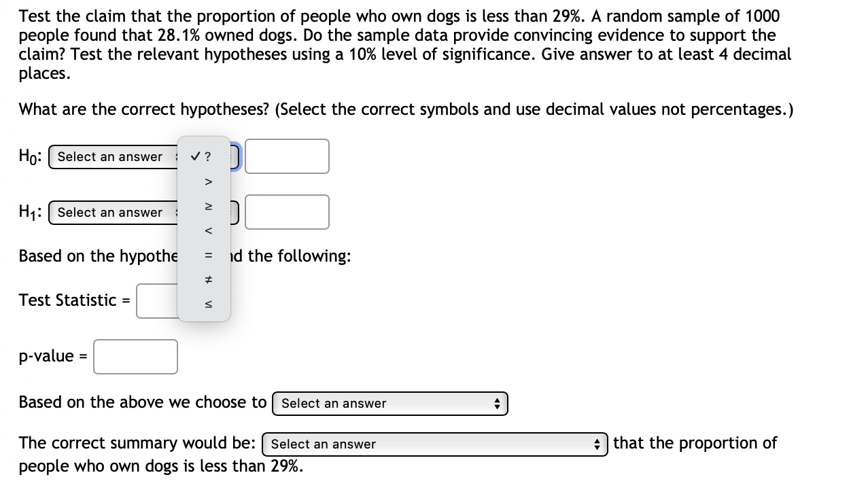Viewport: 868px width, 492px height.
Task: Choose the '>' symbol from the symbol list
Action: click(x=207, y=181)
